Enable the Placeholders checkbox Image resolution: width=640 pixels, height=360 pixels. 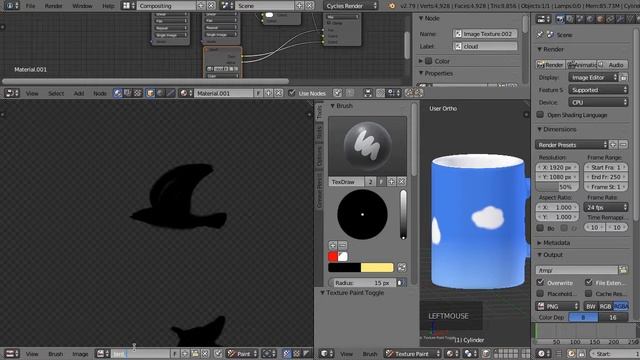[540, 293]
